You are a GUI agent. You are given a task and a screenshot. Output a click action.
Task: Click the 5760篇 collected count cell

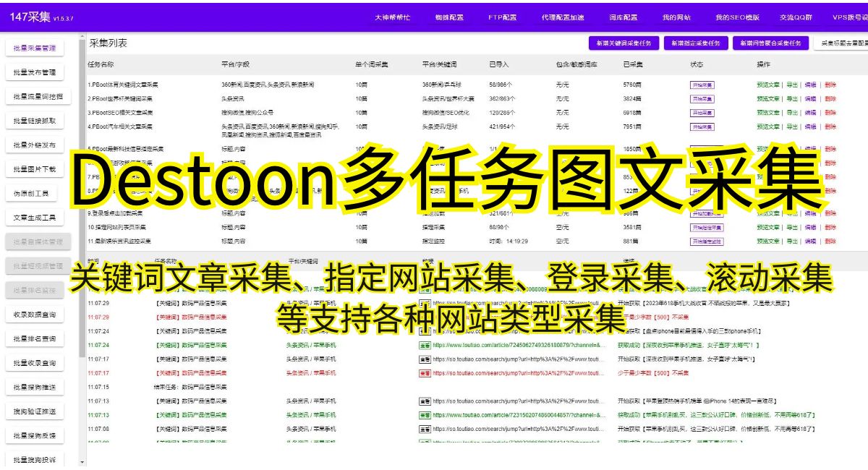point(632,85)
